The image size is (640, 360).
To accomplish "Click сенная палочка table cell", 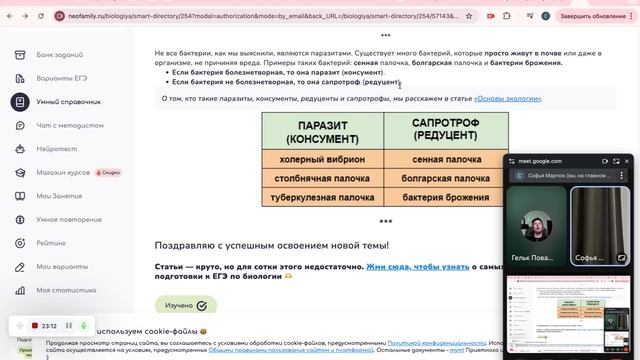I will [x=447, y=159].
